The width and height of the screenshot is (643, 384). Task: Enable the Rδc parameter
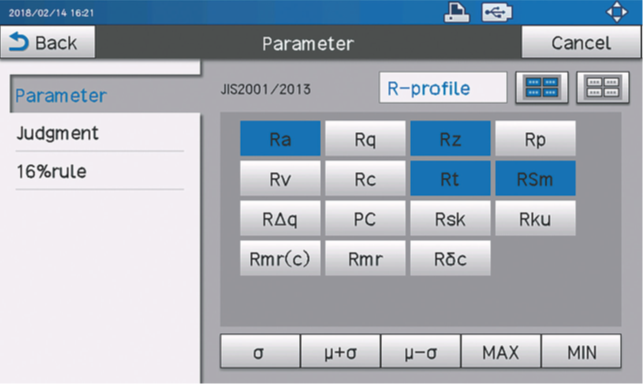coord(450,258)
